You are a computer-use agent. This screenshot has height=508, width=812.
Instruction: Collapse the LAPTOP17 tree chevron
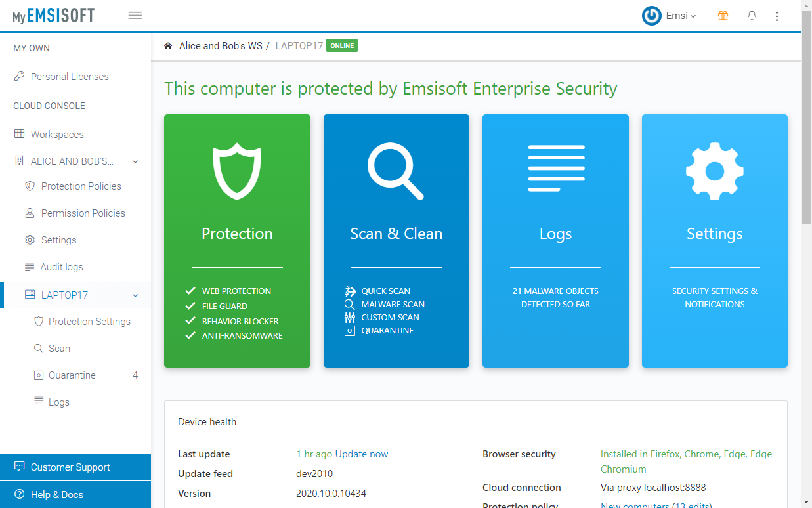pos(135,295)
